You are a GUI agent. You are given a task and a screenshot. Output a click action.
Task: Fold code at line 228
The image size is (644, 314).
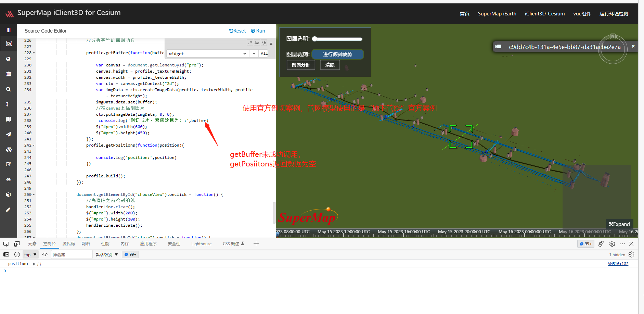(34, 53)
